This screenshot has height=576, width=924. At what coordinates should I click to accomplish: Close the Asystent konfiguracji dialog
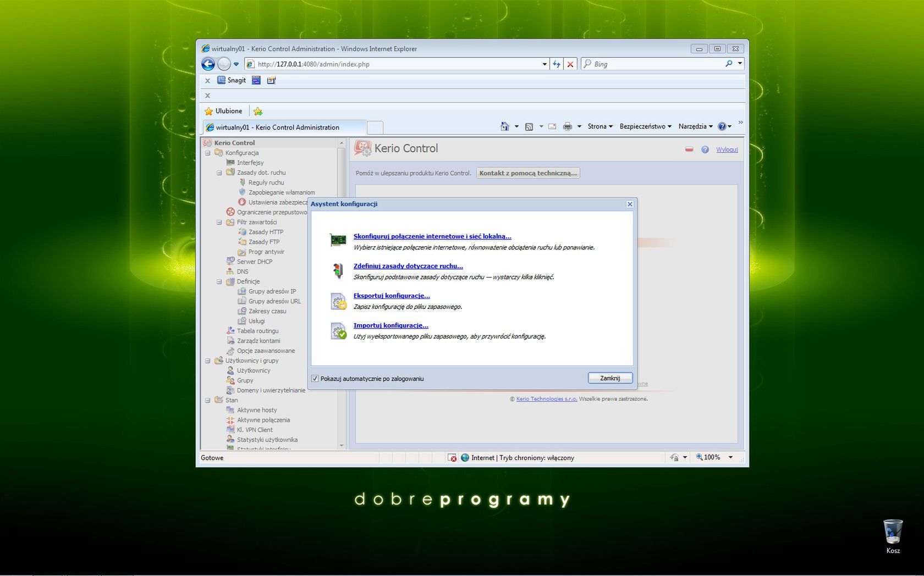tap(630, 204)
